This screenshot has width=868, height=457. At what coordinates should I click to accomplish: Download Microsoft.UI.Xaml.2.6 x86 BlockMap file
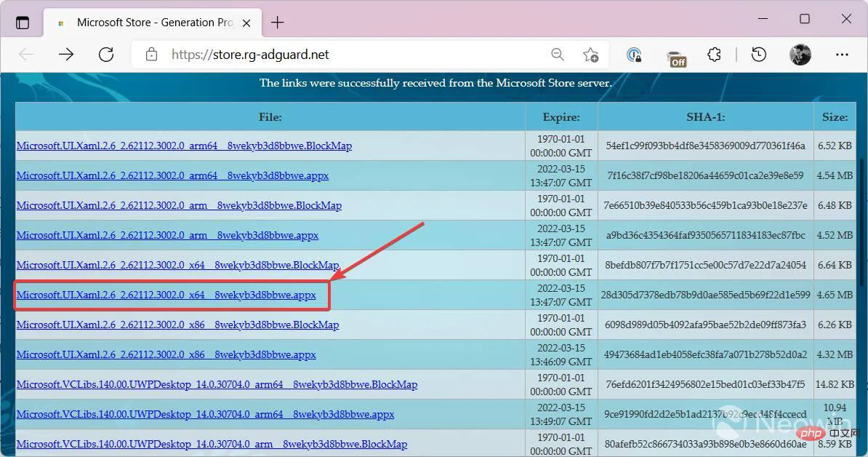[x=177, y=325]
